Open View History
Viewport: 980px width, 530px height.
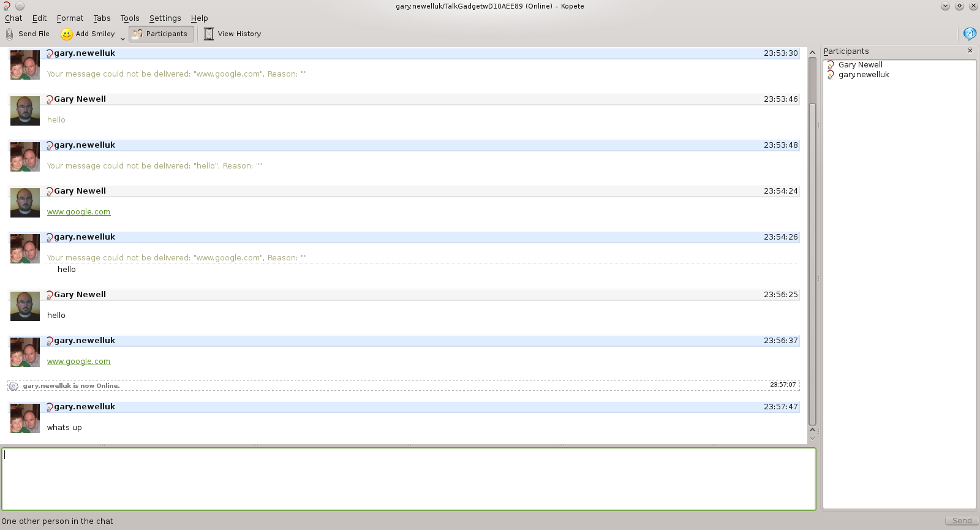pyautogui.click(x=233, y=34)
